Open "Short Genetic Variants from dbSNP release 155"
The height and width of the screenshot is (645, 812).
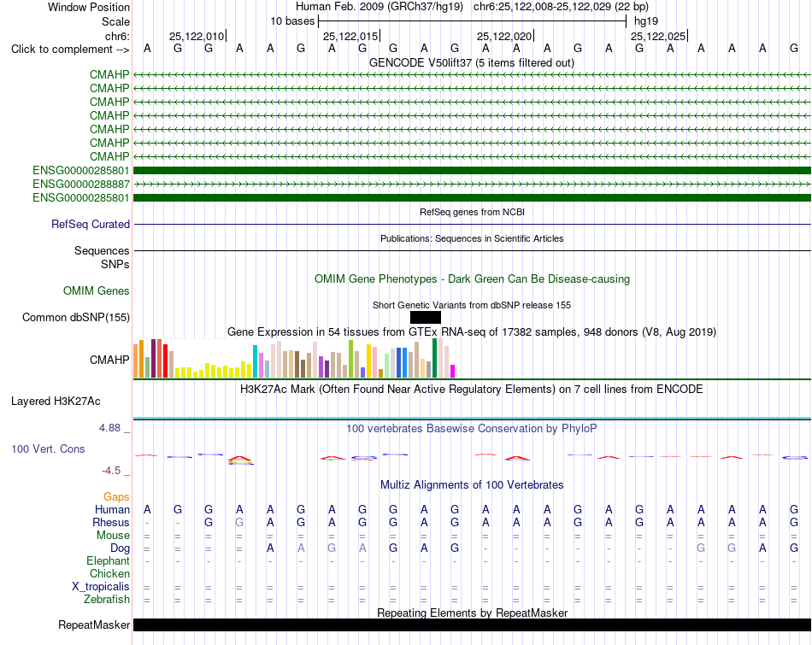click(472, 306)
